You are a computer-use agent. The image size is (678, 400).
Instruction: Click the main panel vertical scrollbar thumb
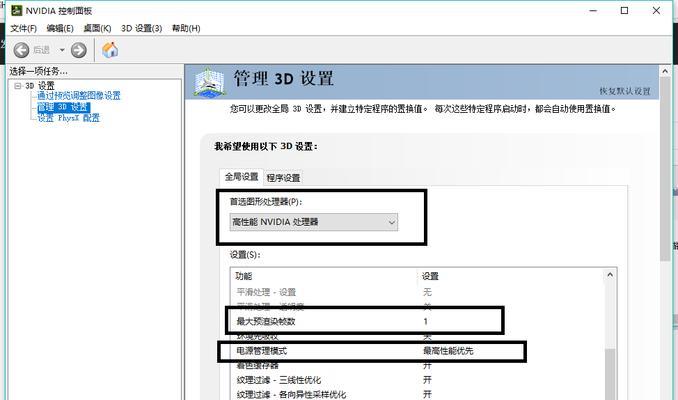click(x=665, y=170)
